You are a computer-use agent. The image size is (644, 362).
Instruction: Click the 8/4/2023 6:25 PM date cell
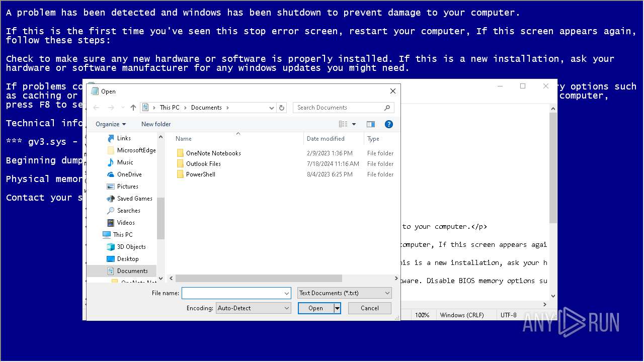(x=330, y=174)
